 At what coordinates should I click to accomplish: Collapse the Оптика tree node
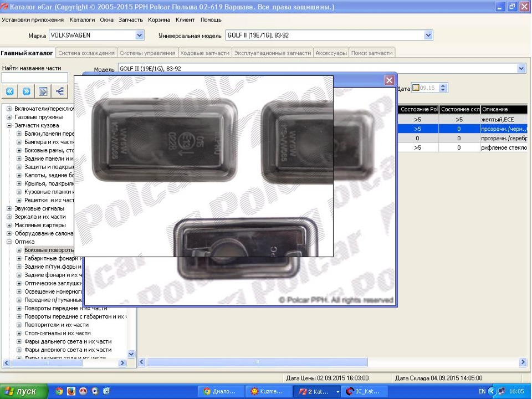pyautogui.click(x=9, y=242)
